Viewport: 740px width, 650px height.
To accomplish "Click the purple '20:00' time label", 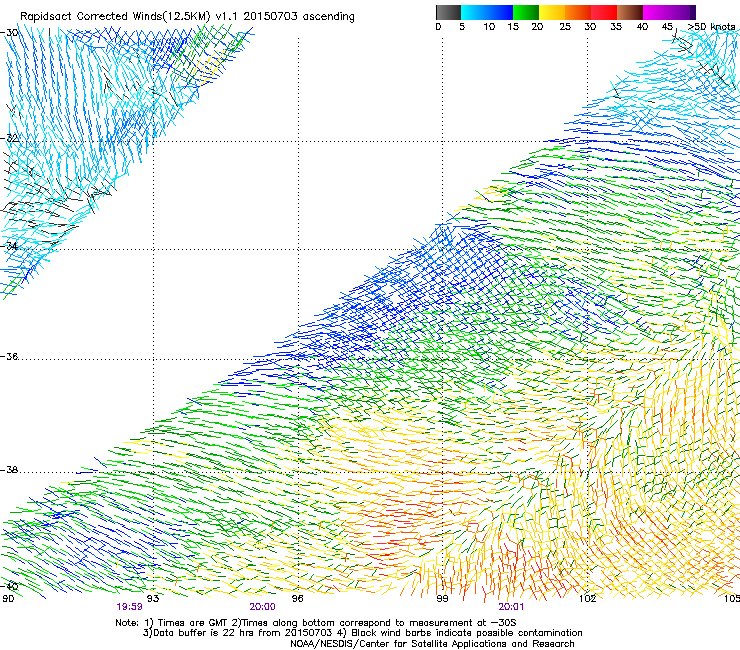I will click(262, 607).
